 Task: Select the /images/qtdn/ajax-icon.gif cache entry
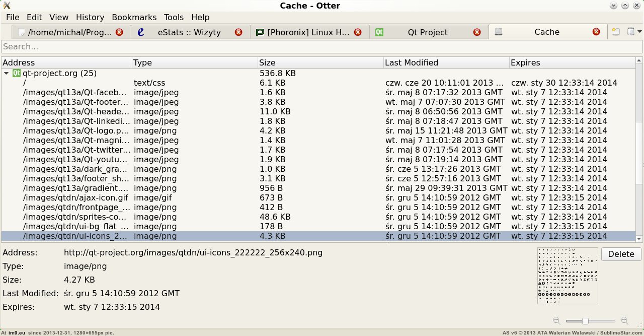pos(318,197)
